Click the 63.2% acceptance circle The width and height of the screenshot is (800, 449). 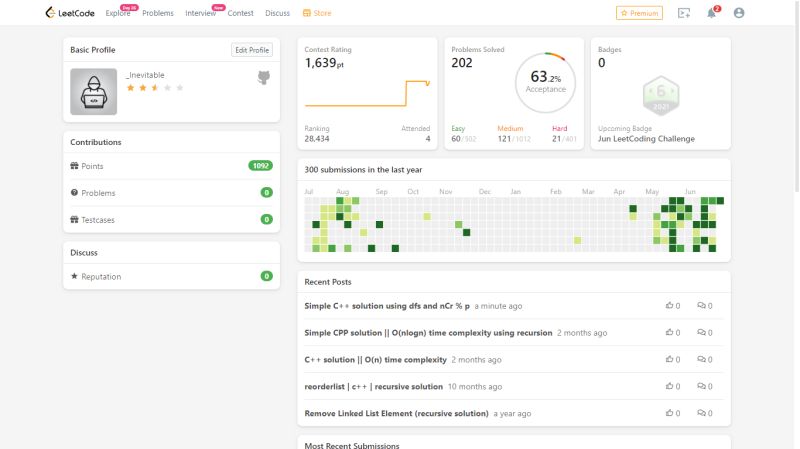545,82
